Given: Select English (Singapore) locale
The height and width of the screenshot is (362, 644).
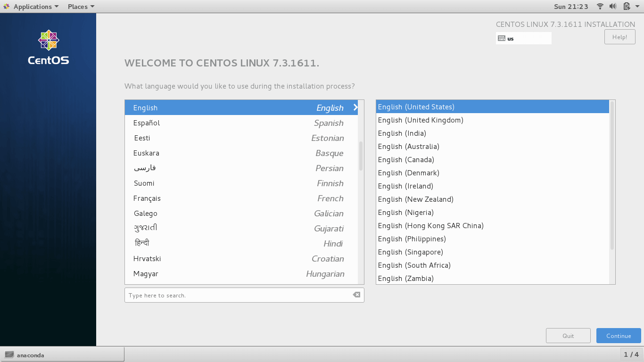Looking at the screenshot, I should [x=493, y=252].
